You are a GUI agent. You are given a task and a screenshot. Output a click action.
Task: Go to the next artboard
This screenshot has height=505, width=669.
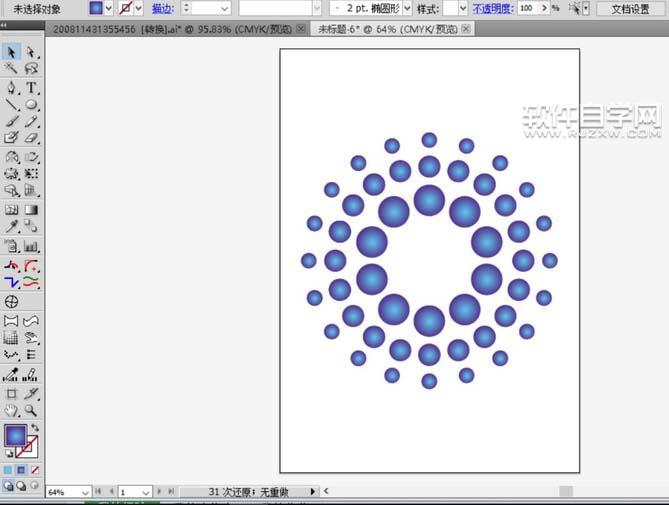click(x=159, y=491)
